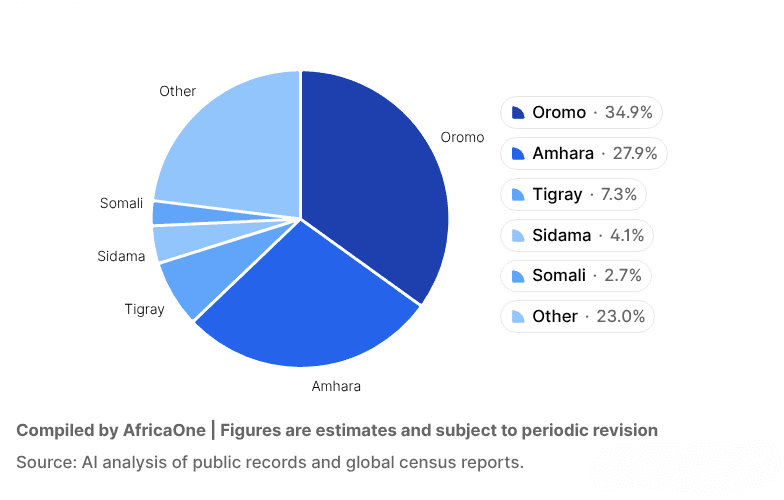Select the Oromo 34.9% legend pill

(x=581, y=113)
